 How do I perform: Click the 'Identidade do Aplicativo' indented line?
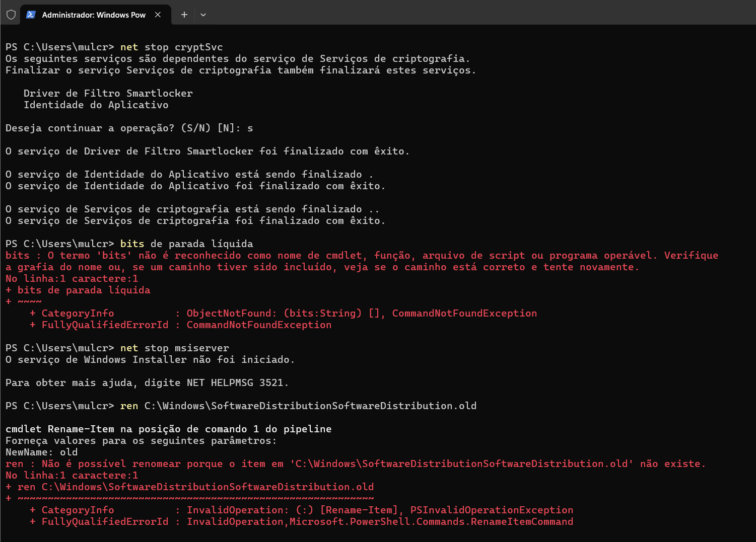(x=96, y=105)
